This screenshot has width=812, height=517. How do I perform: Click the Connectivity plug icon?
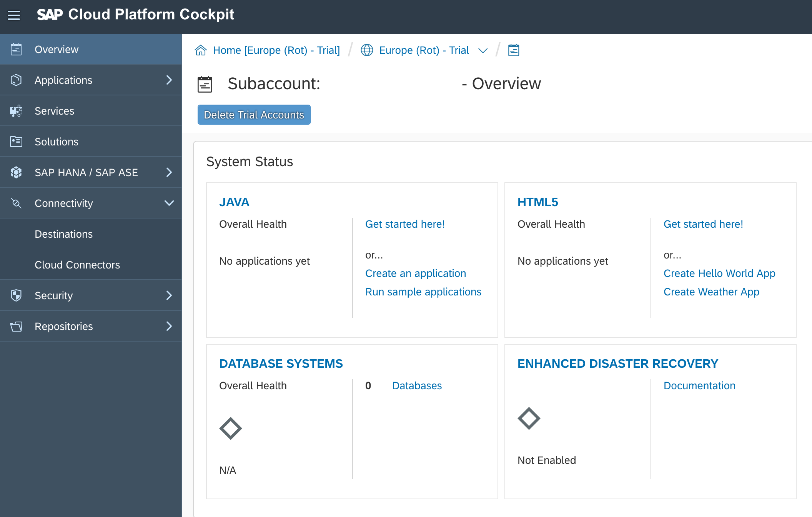coord(16,203)
